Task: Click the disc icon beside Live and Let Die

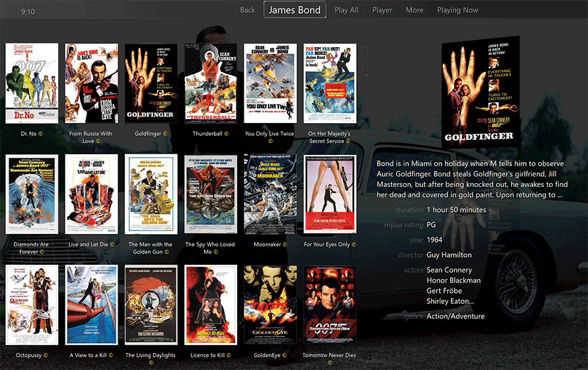Action: [x=112, y=244]
